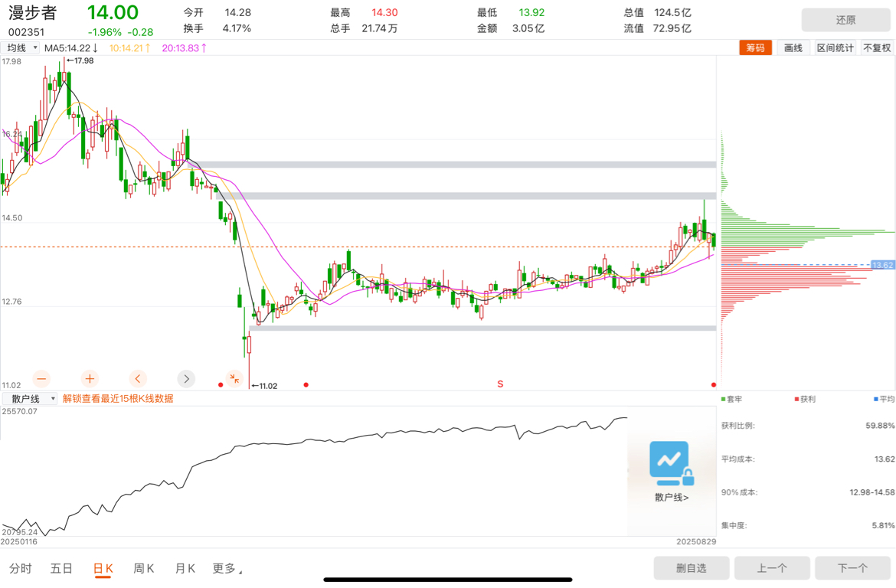The height and width of the screenshot is (588, 896).
Task: Tap the 20:13.83 MA20 label
Action: coord(184,48)
